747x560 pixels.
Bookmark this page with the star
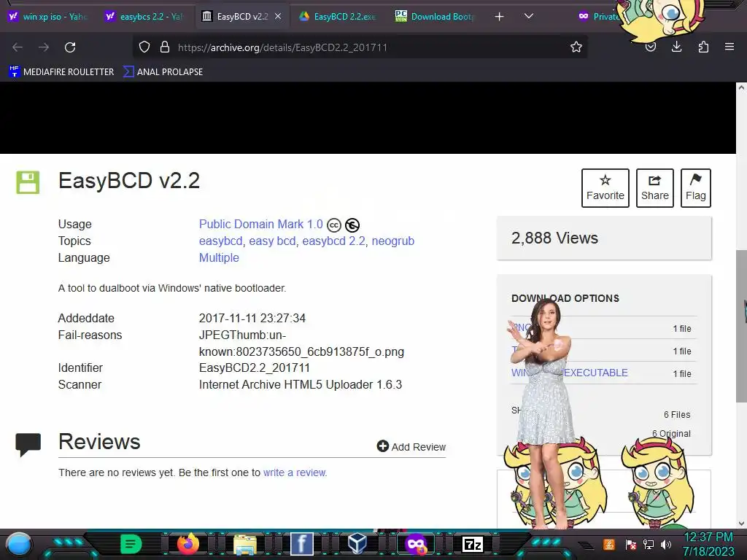pyautogui.click(x=576, y=47)
